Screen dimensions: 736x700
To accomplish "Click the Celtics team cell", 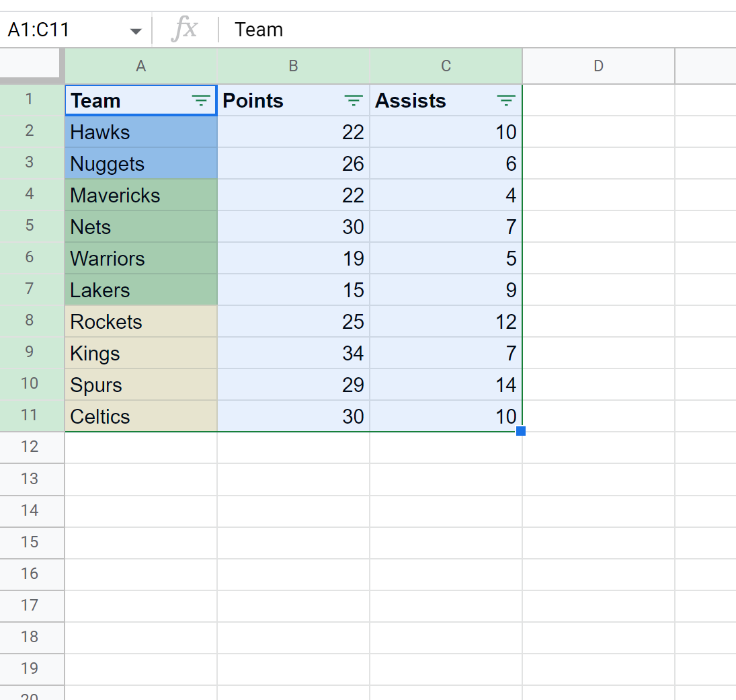I will coord(140,417).
